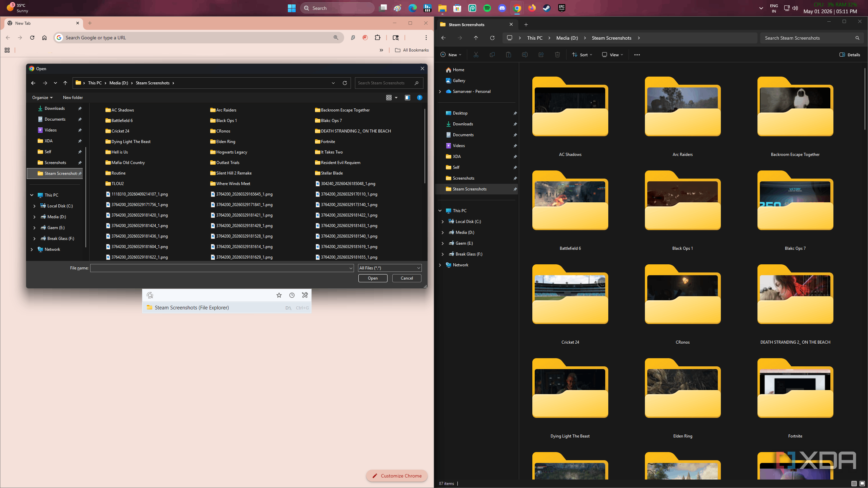Image resolution: width=868 pixels, height=488 pixels.
Task: Click the Customize Chrome button
Action: click(397, 476)
